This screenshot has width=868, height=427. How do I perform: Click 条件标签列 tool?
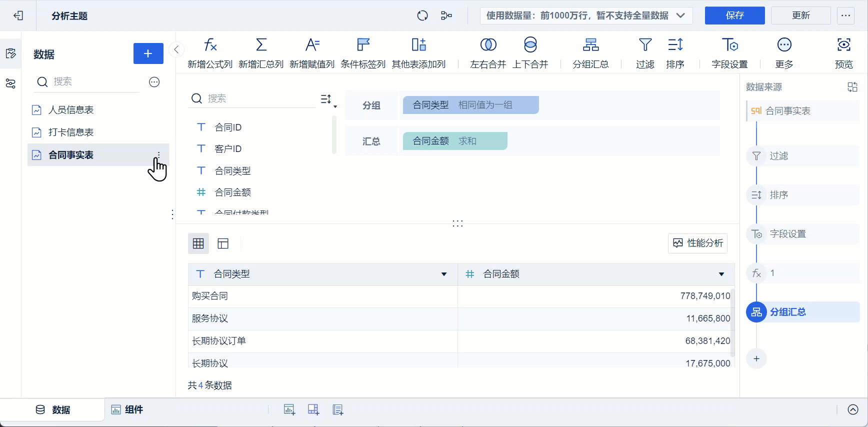click(x=363, y=53)
